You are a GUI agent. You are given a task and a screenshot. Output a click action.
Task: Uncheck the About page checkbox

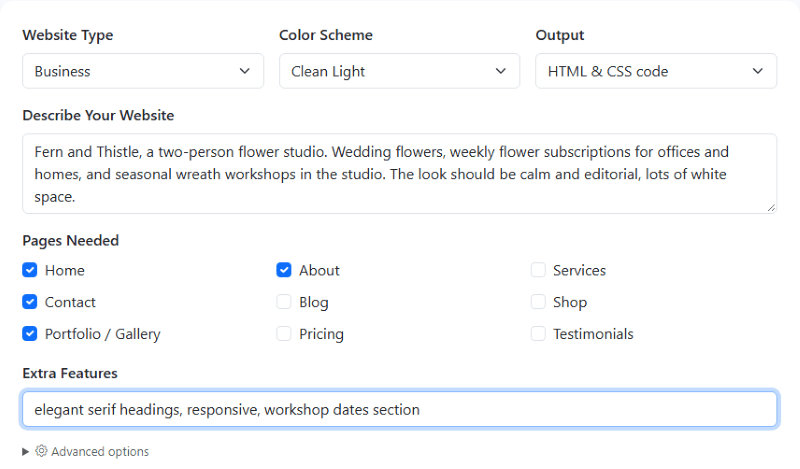[x=284, y=270]
